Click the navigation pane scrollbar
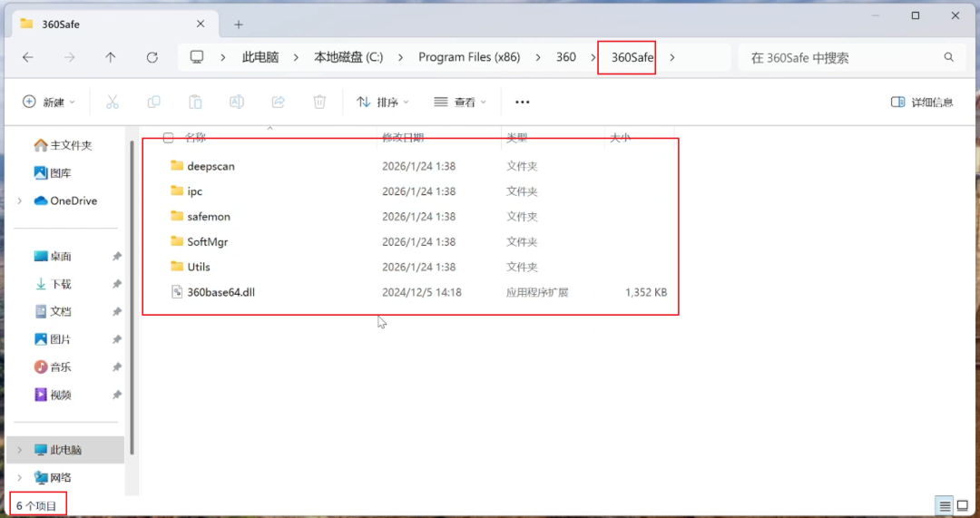 132,298
